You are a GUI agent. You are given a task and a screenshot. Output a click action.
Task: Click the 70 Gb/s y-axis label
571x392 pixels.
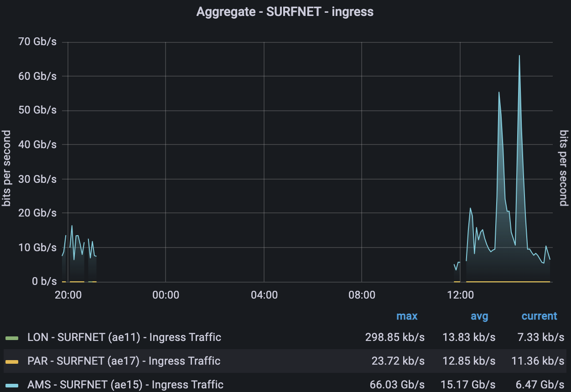pyautogui.click(x=38, y=42)
